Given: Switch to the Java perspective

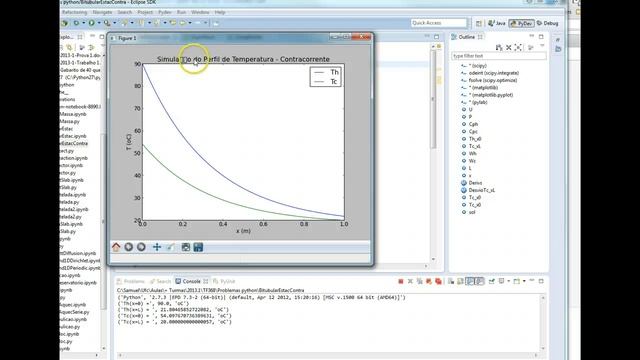Looking at the screenshot, I should 497,23.
